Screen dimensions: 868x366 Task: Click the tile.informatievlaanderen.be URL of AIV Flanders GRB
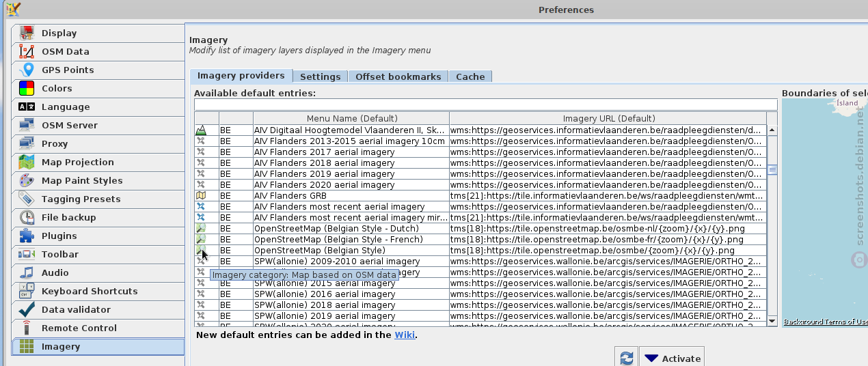coord(608,195)
